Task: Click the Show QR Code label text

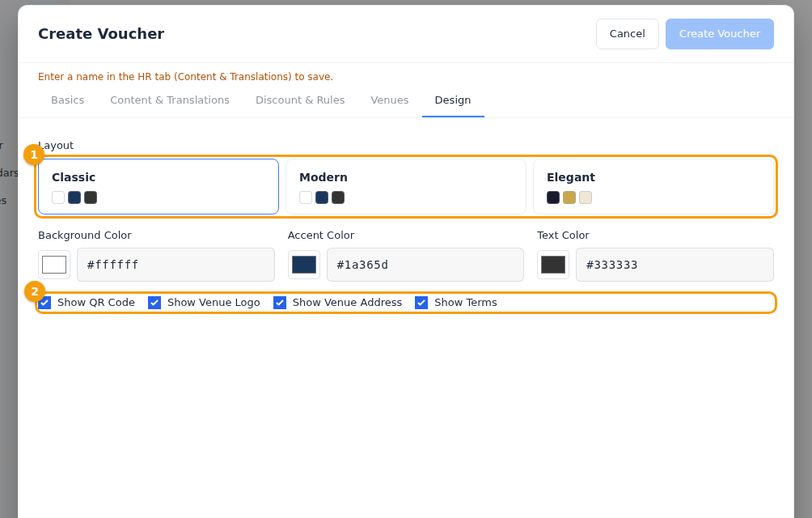Action: (x=96, y=303)
